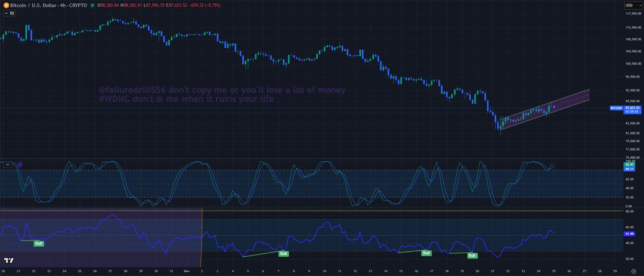The width and height of the screenshot is (644, 276).
Task: Click the Bitcoin symbol logo icon
Action: pos(6,5)
